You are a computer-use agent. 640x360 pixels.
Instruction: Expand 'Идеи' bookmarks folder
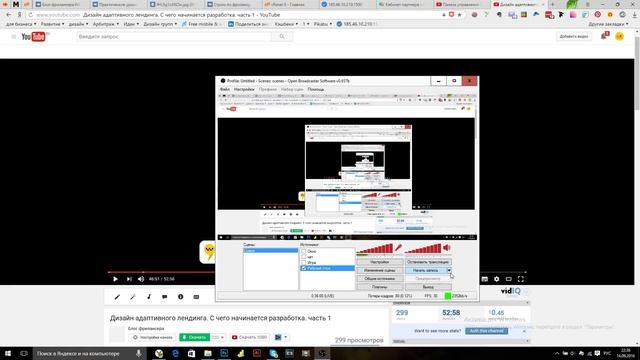(131, 24)
